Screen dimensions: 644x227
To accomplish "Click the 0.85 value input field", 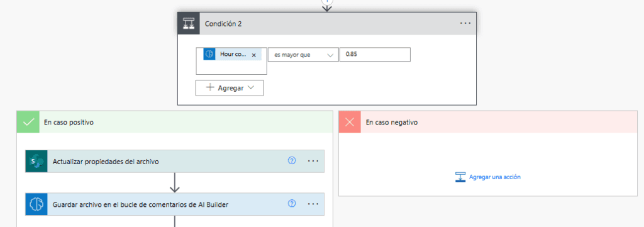I will tap(375, 55).
